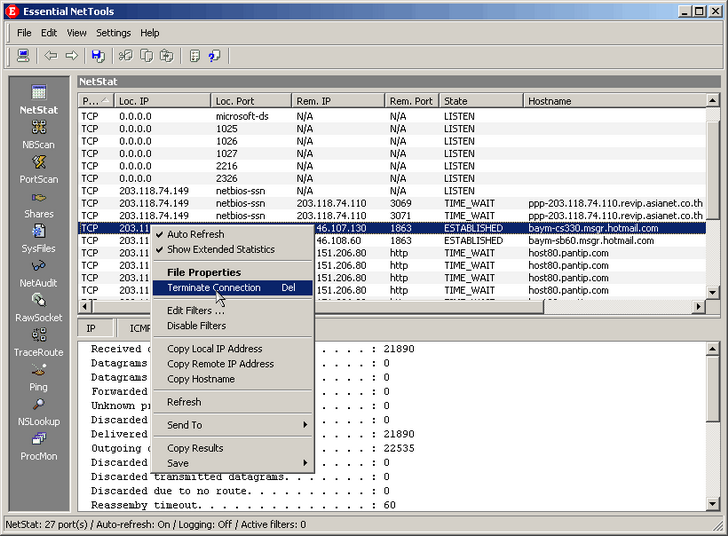Open the NetStat tool in sidebar
The width and height of the screenshot is (728, 536).
click(39, 100)
